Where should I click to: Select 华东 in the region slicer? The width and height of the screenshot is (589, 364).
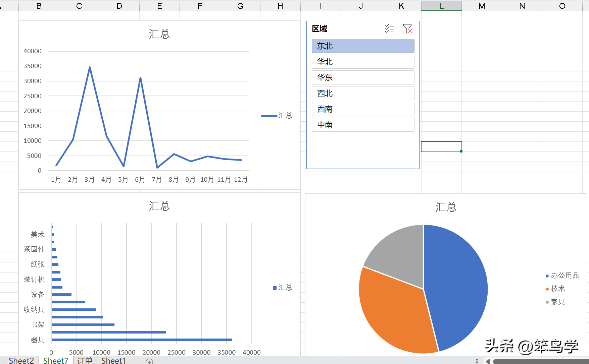pos(363,77)
